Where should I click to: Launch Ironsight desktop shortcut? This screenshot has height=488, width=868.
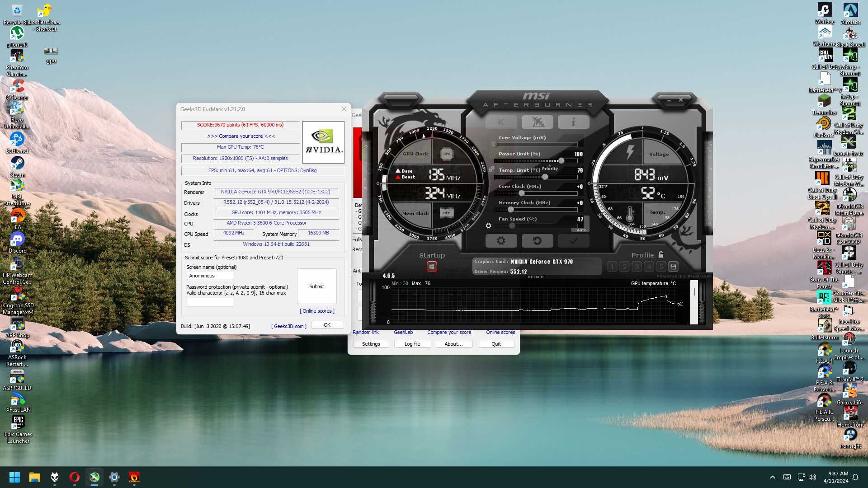click(850, 438)
